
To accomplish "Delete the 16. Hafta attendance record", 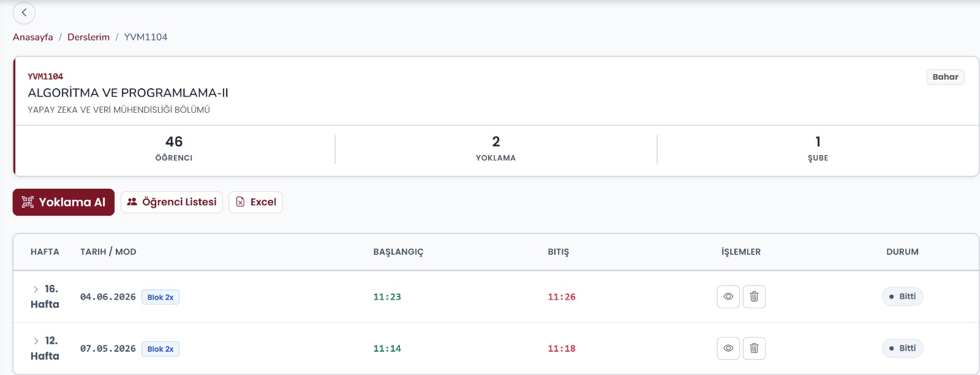I will [x=754, y=297].
